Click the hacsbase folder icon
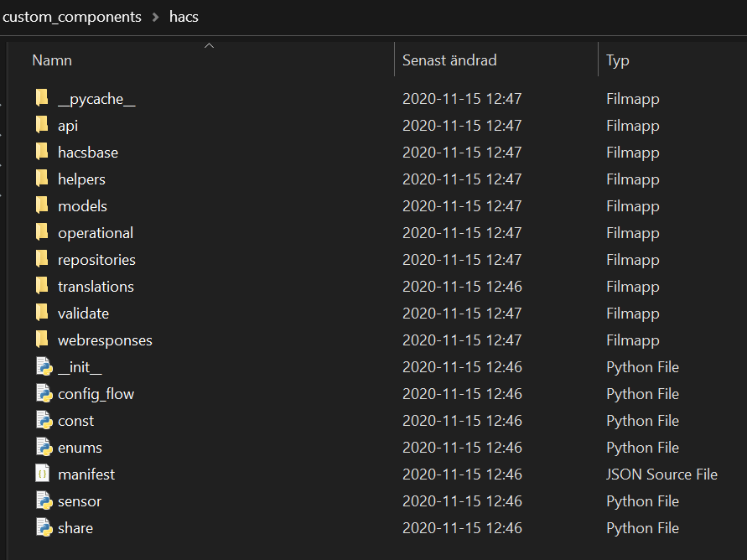 [x=42, y=152]
